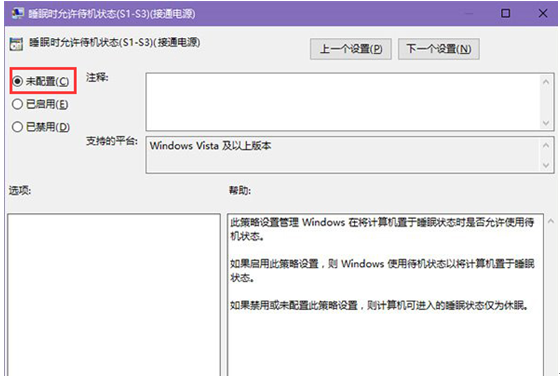Screen dimensions: 560x376
Task: Click the 帮助 label
Action: pyautogui.click(x=240, y=190)
